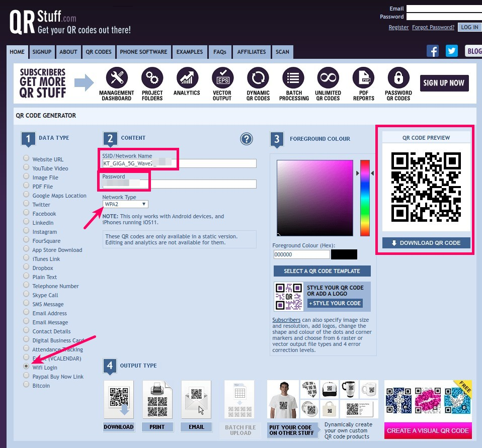Screen dimensions: 482x448
Task: Click the QRStuff.com logo
Action: [x=70, y=22]
